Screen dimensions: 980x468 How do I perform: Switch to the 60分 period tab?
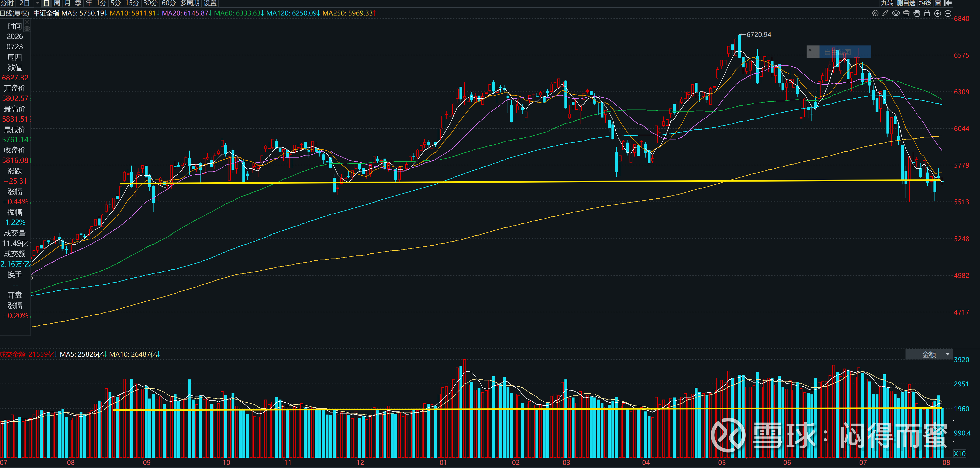point(169,3)
